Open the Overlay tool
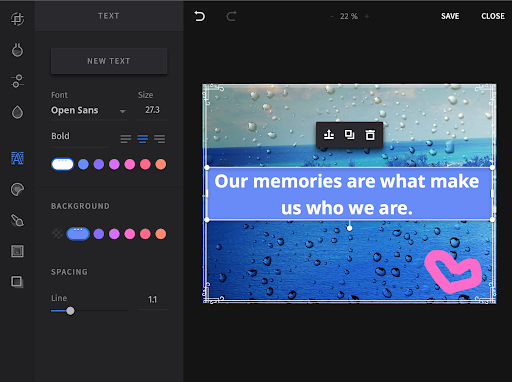 [17, 282]
